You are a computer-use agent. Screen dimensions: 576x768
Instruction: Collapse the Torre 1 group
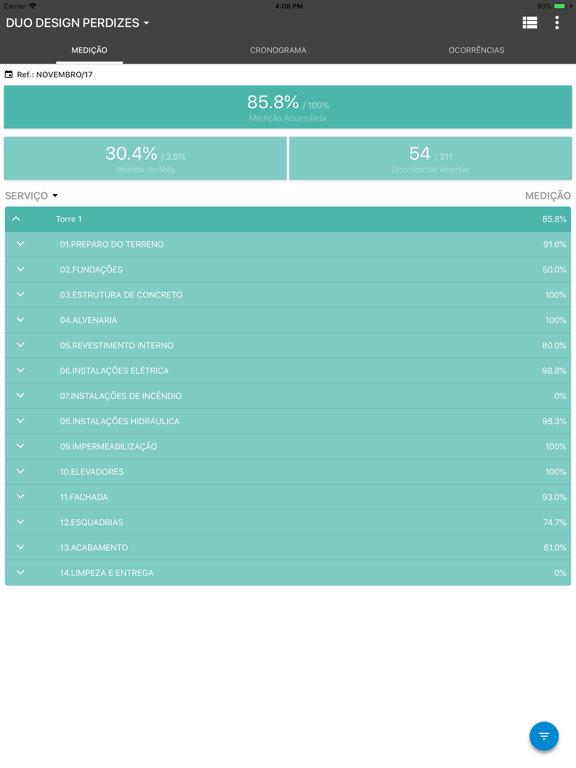[16, 219]
